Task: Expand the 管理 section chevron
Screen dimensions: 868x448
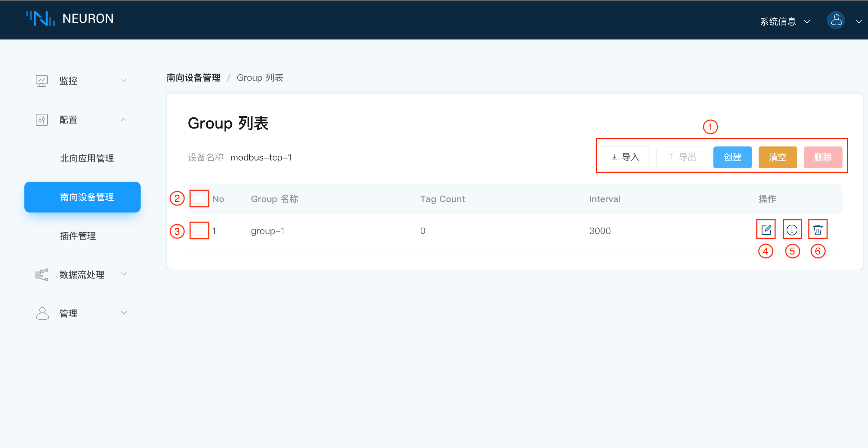Action: tap(124, 313)
